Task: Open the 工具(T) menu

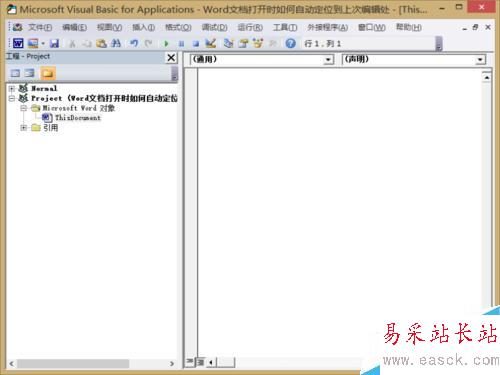Action: (285, 27)
